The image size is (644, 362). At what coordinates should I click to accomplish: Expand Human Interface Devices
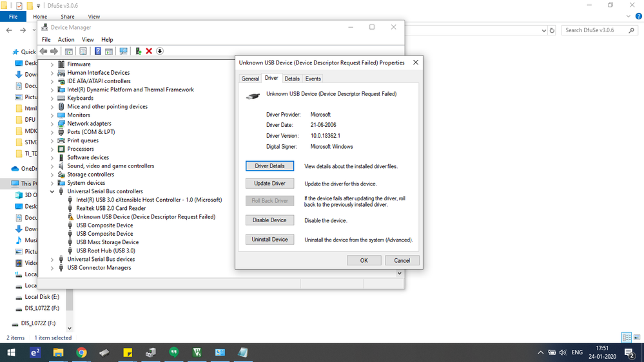[52, 73]
